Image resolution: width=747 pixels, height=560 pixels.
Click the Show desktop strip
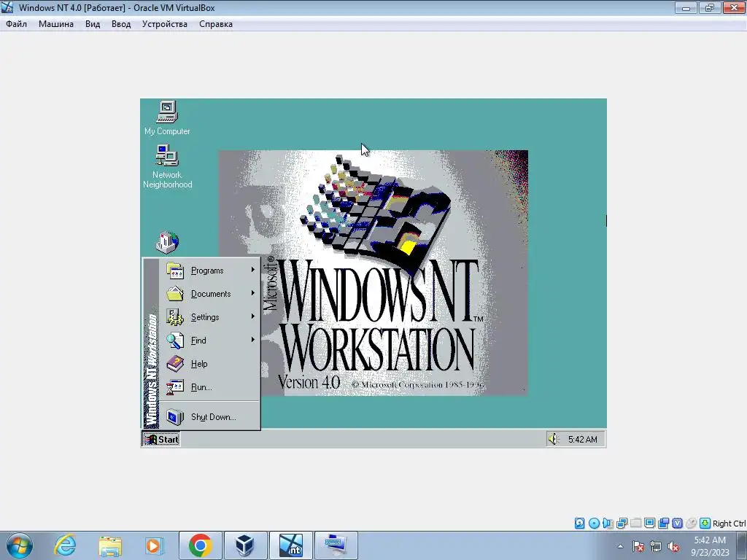pyautogui.click(x=742, y=545)
